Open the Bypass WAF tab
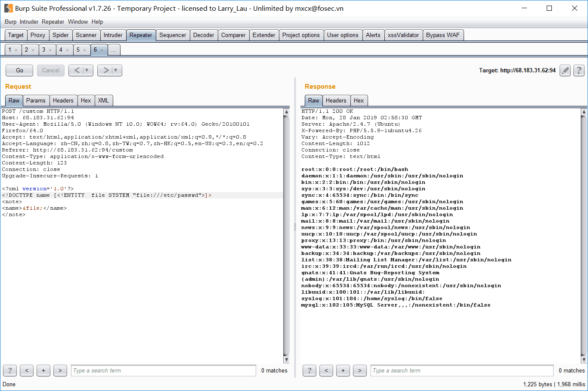The image size is (588, 391). pos(443,35)
